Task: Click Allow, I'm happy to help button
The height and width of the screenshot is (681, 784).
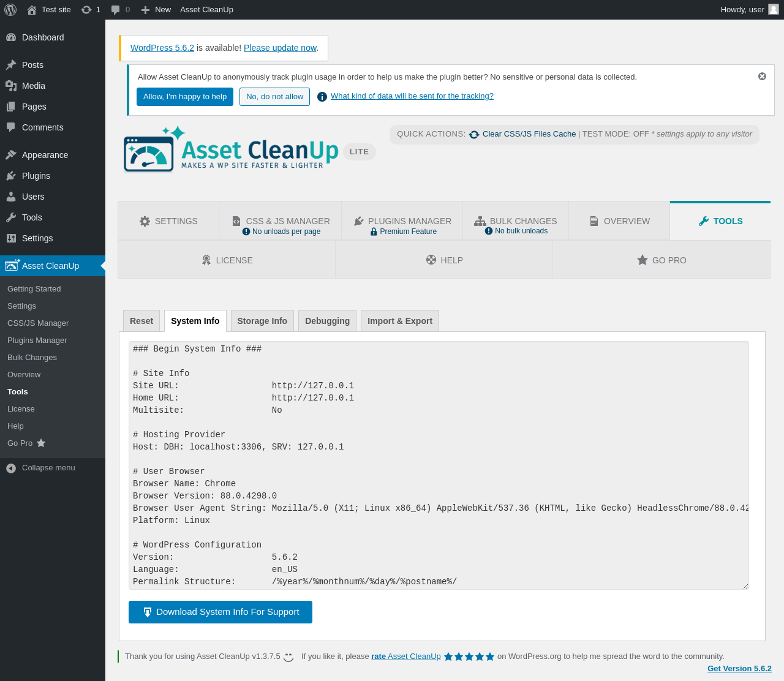Action: (x=185, y=97)
